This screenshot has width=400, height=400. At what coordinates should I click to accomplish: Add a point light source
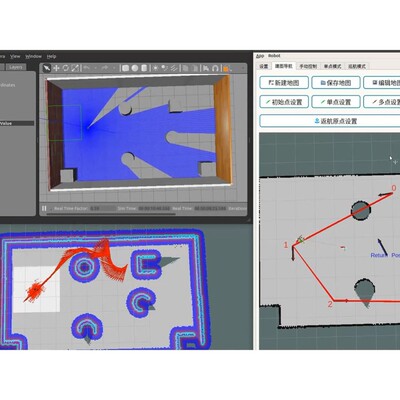click(155, 68)
